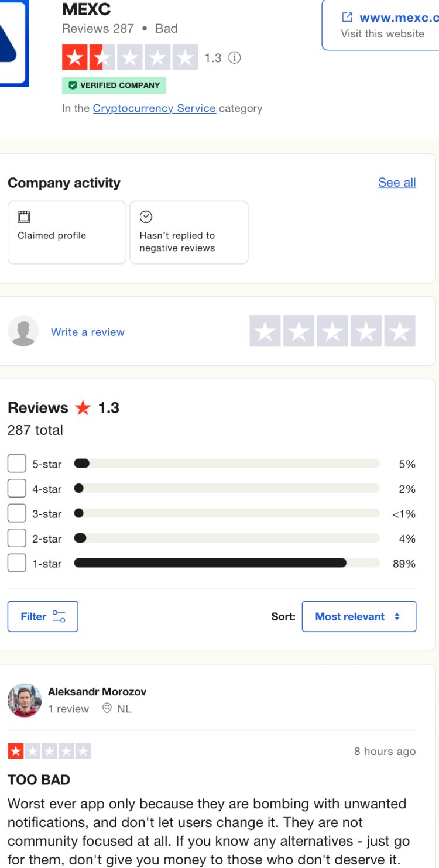Click the clock check icon in negative reviews card

146,217
